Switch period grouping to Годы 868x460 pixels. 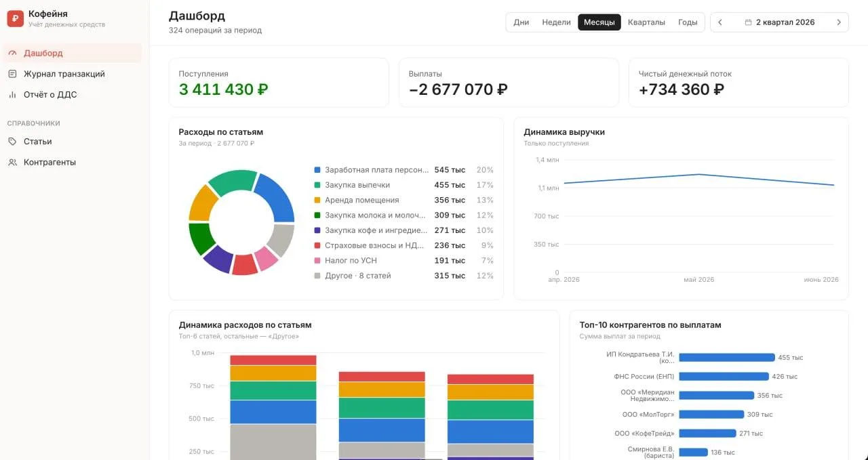click(x=688, y=22)
